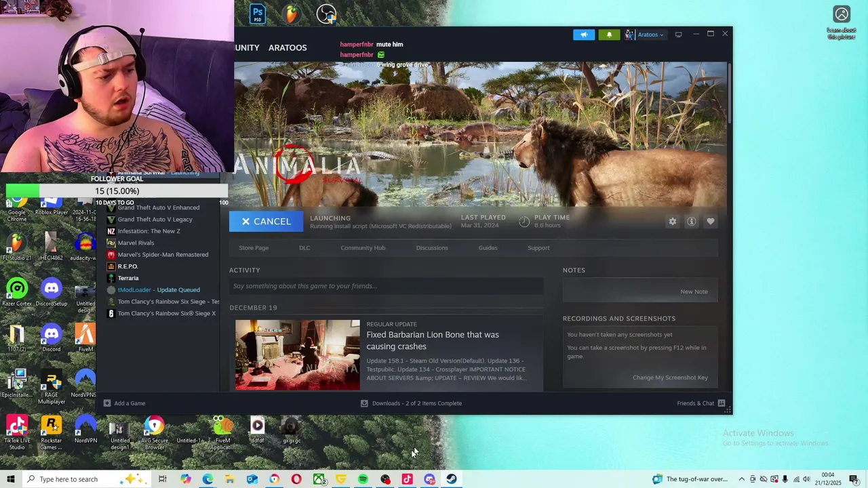Open FL Studio 21 desktop shortcut
This screenshot has width=868, height=488.
17,247
